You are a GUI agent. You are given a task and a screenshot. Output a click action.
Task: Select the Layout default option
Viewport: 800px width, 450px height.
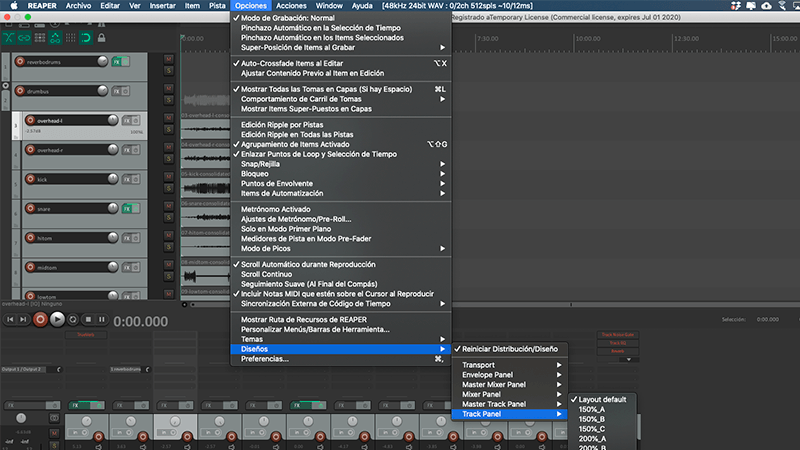coord(602,399)
